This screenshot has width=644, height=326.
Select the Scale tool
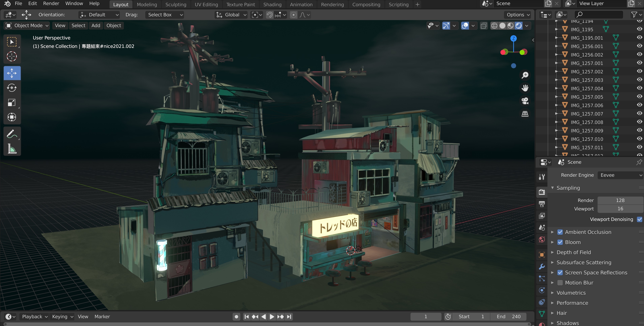[x=12, y=103]
